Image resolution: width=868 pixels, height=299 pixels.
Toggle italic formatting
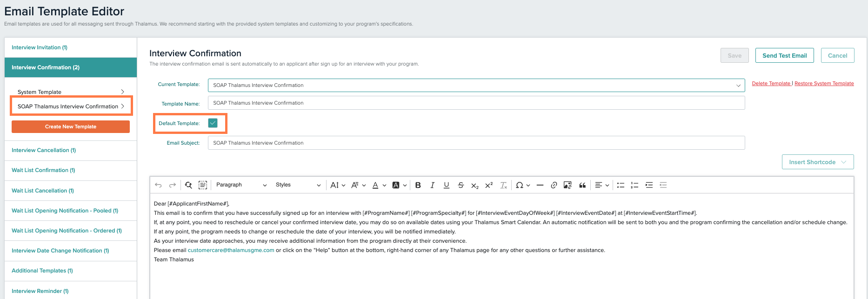[432, 185]
